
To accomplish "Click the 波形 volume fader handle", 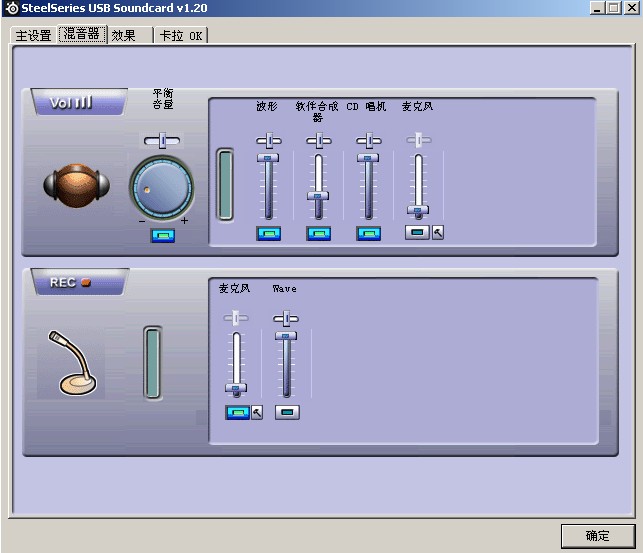I will pyautogui.click(x=268, y=158).
